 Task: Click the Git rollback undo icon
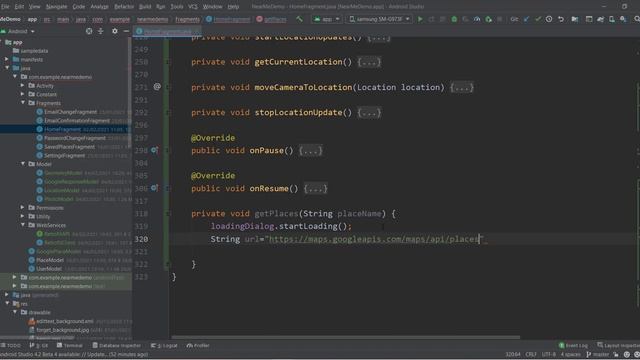(561, 19)
